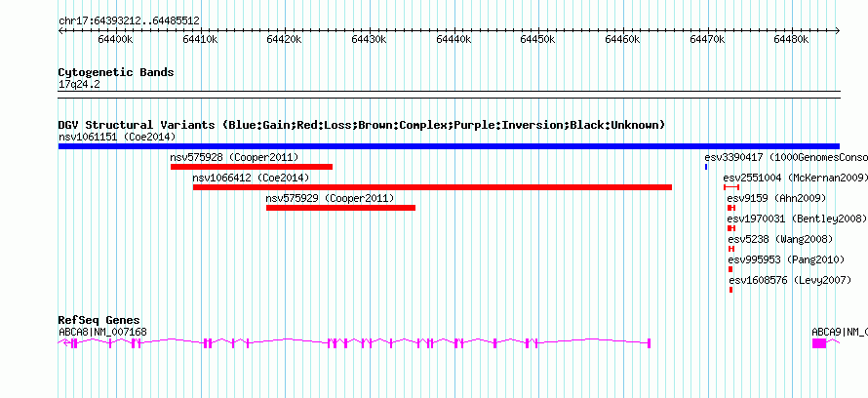Click the red bar under esv1970031
This screenshot has height=398, width=868.
click(x=731, y=228)
